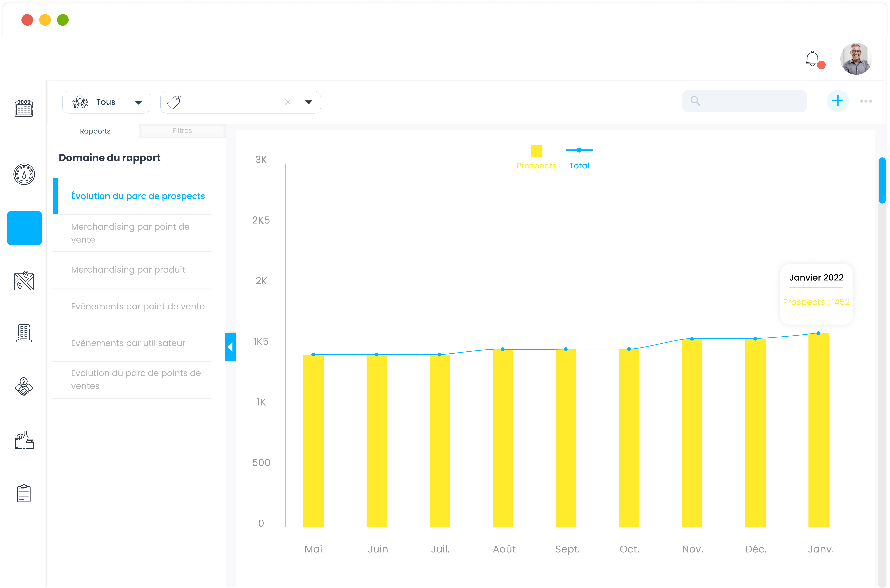The image size is (890, 588).
Task: Select the active blue reports sidebar tile
Action: [24, 228]
